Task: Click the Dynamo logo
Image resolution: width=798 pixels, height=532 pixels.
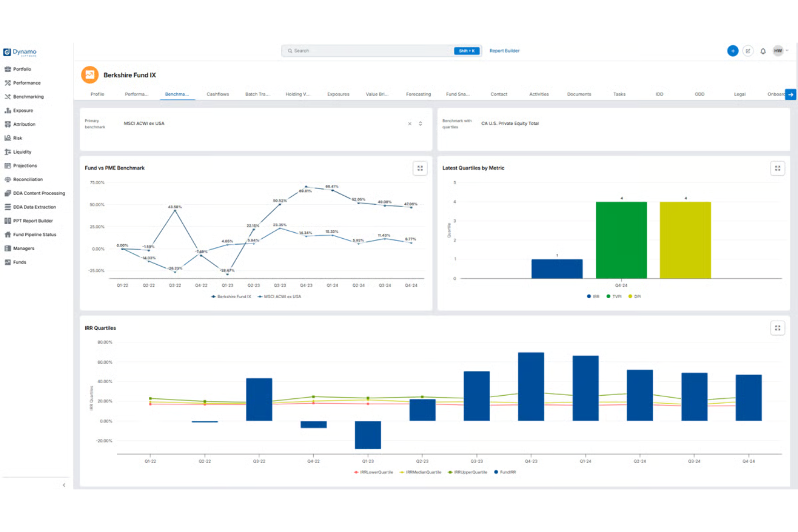Action: coord(20,52)
